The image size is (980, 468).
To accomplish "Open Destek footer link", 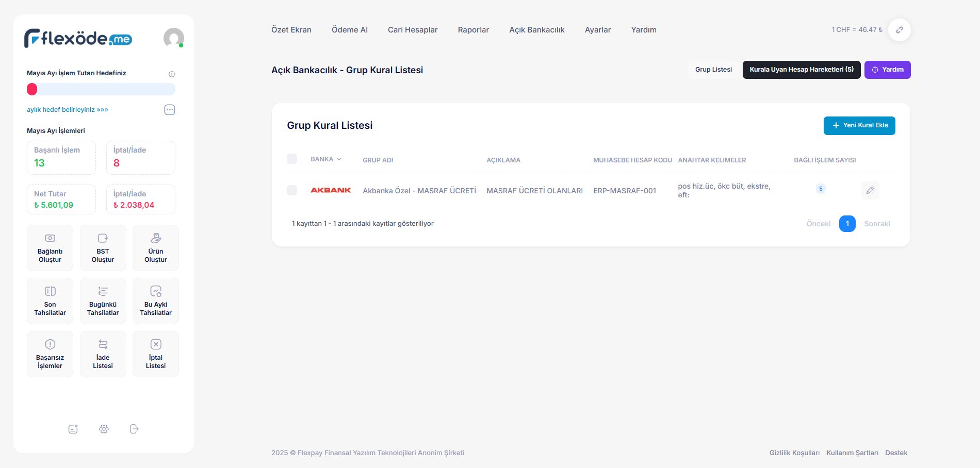I will (896, 453).
